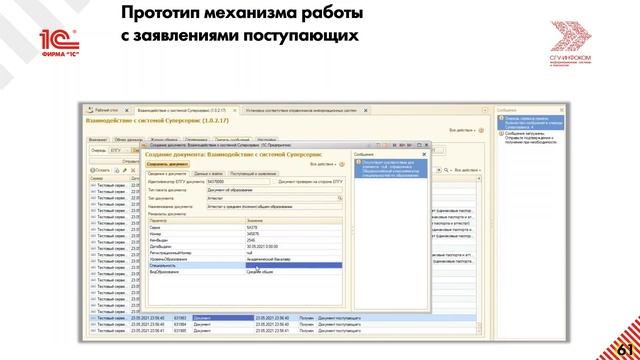The image size is (640, 360).
Task: Open the tab list dropdown arrow
Action: 485,110
